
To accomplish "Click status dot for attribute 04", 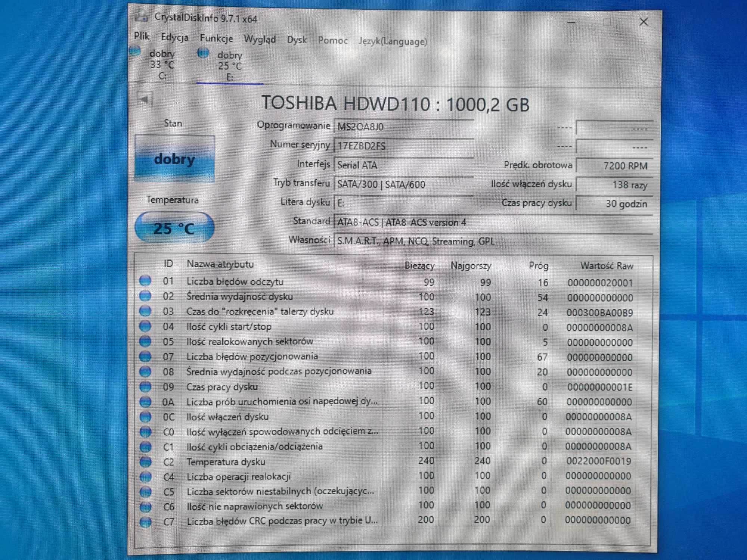I will click(145, 326).
